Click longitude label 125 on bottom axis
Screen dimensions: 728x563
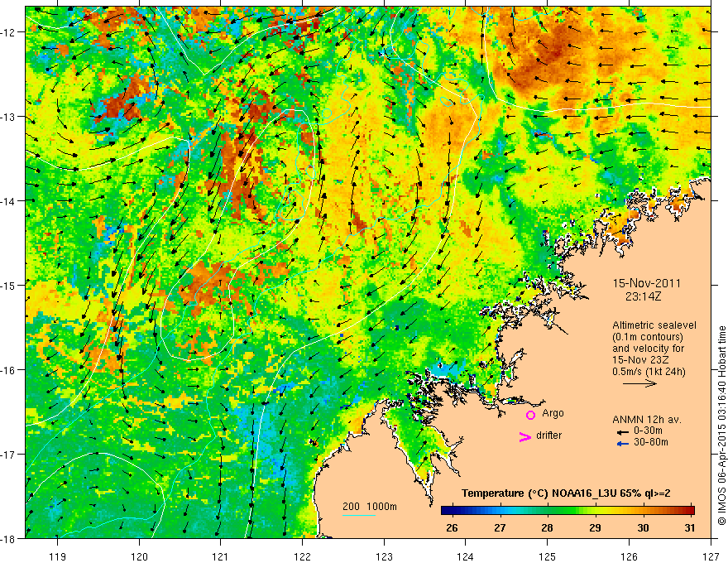[x=547, y=556]
